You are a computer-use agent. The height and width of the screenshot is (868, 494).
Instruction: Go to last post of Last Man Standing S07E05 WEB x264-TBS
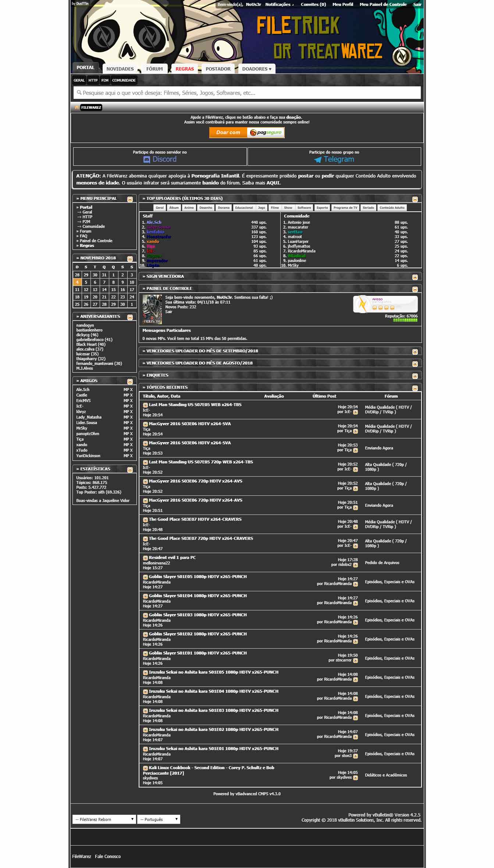[355, 412]
